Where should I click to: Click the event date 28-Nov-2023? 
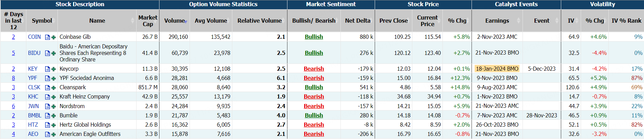(542, 115)
